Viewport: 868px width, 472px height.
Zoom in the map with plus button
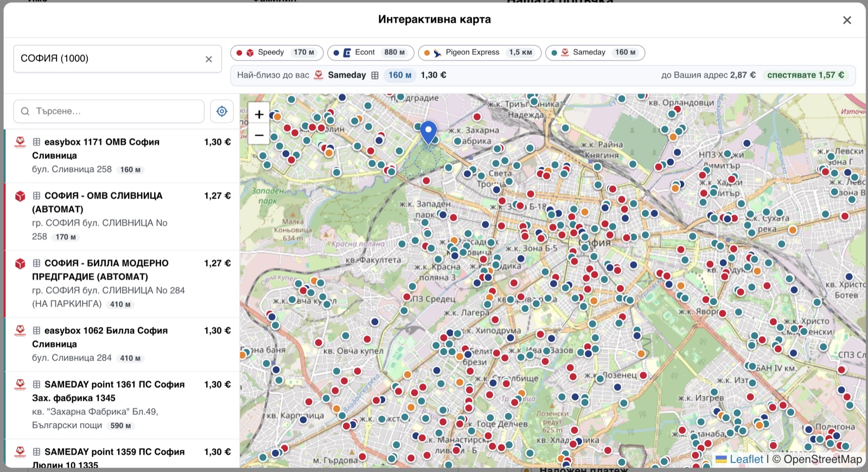[x=259, y=114]
